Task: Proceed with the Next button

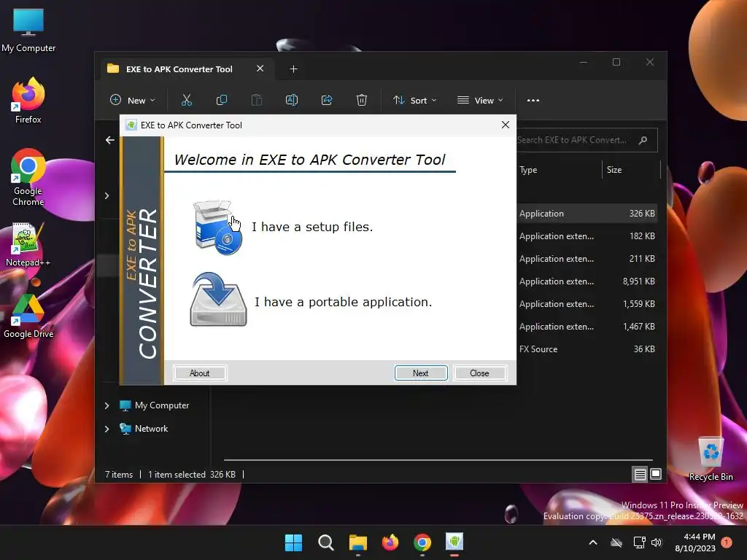Action: (x=421, y=373)
